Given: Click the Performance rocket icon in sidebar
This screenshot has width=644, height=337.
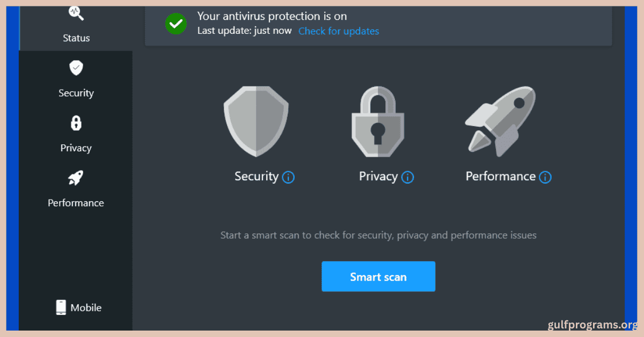Looking at the screenshot, I should [76, 178].
